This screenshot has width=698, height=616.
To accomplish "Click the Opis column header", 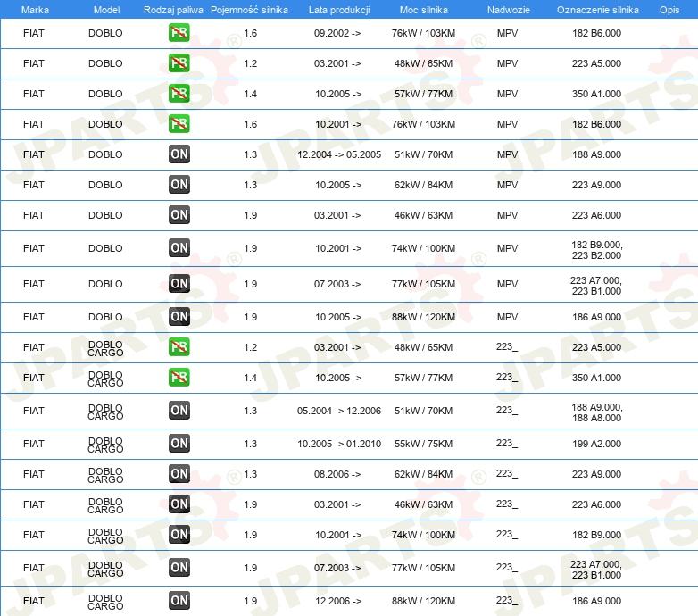I will click(669, 10).
